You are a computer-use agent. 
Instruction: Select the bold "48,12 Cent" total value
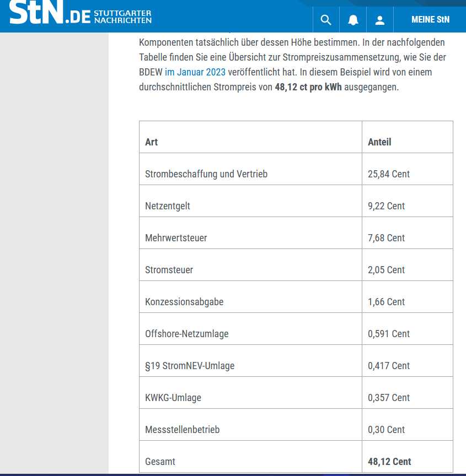(389, 462)
